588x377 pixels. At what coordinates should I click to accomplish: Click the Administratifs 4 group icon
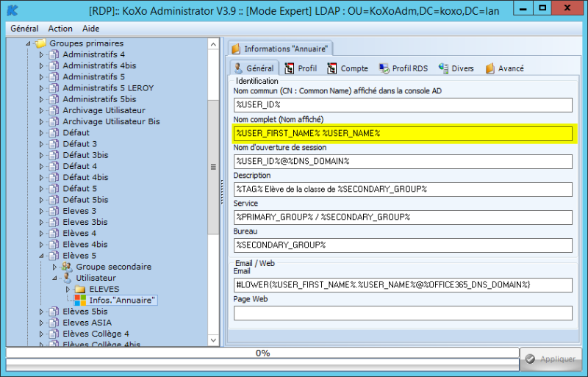[54, 54]
